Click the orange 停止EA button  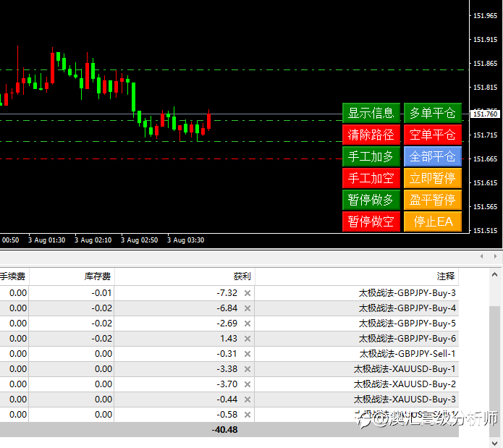432,221
